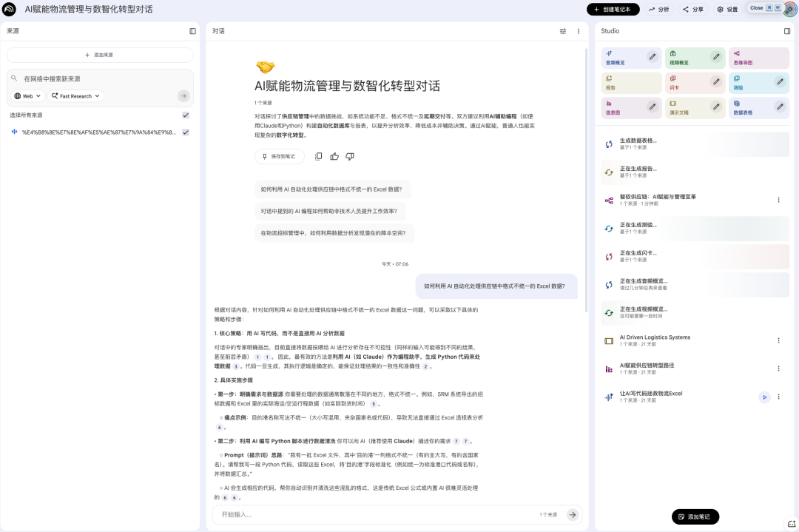Edit 测验 options with pencil icon
Screen dimensions: 799x532
pos(781,81)
